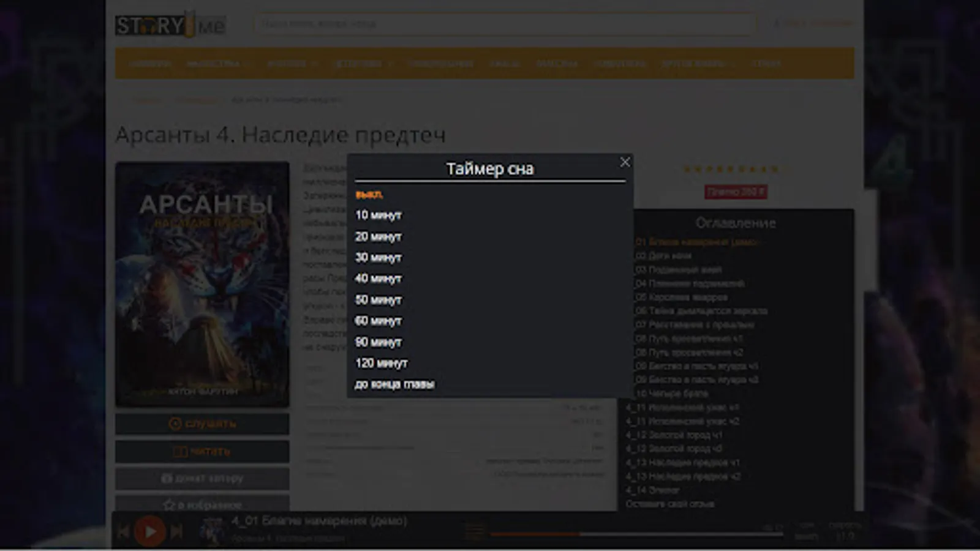Open chapter 08 Путь просветления ч1
The width and height of the screenshot is (980, 551).
689,339
